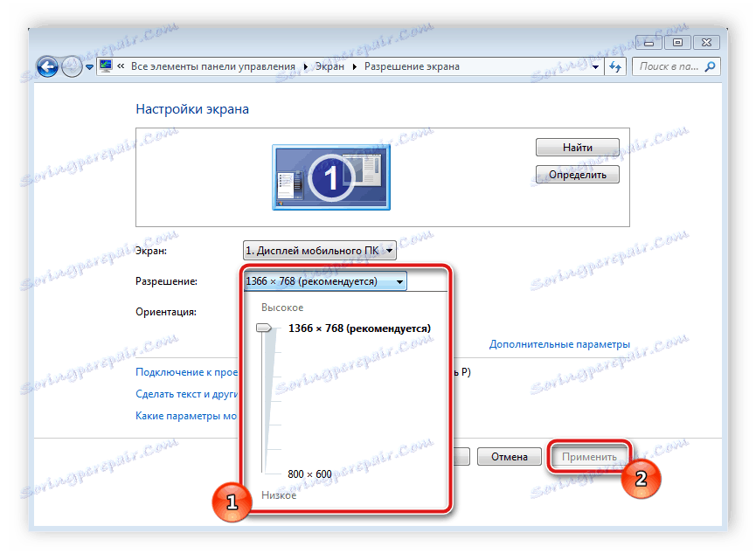
Task: Select monitor preview numbered 1
Action: point(331,176)
